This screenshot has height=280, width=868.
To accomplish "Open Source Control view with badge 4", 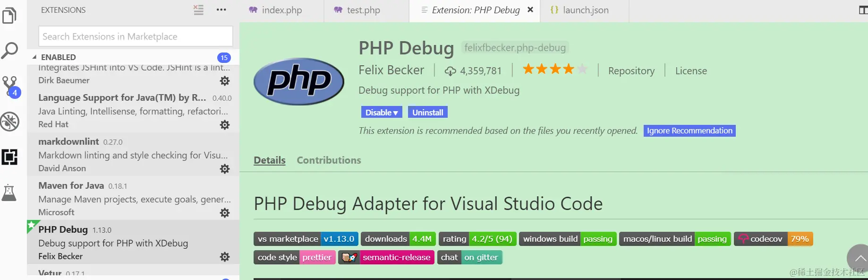I will pyautogui.click(x=10, y=87).
